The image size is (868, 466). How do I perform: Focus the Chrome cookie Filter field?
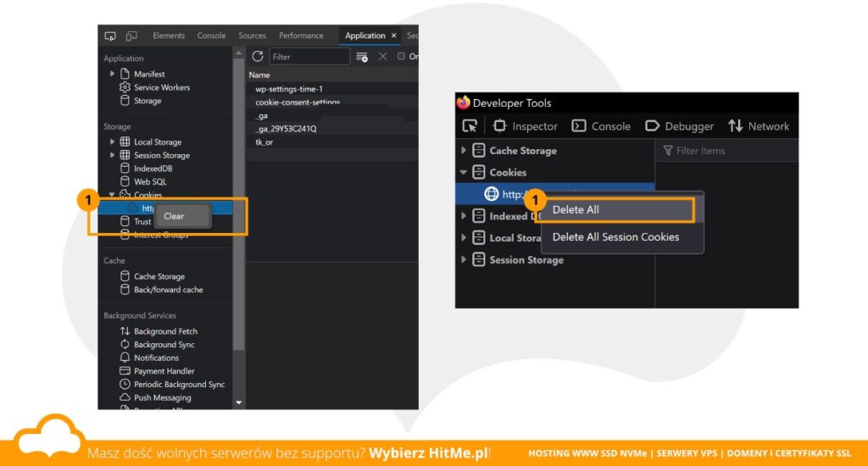(x=309, y=57)
